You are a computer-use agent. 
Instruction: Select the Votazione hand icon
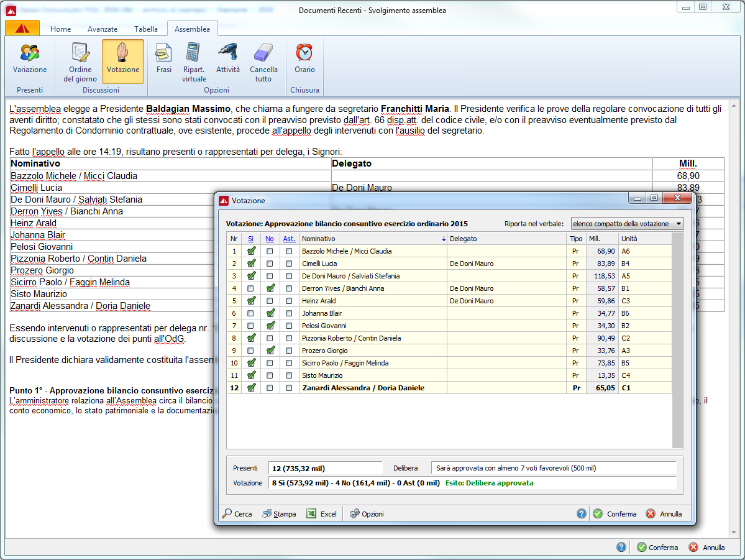pyautogui.click(x=122, y=62)
